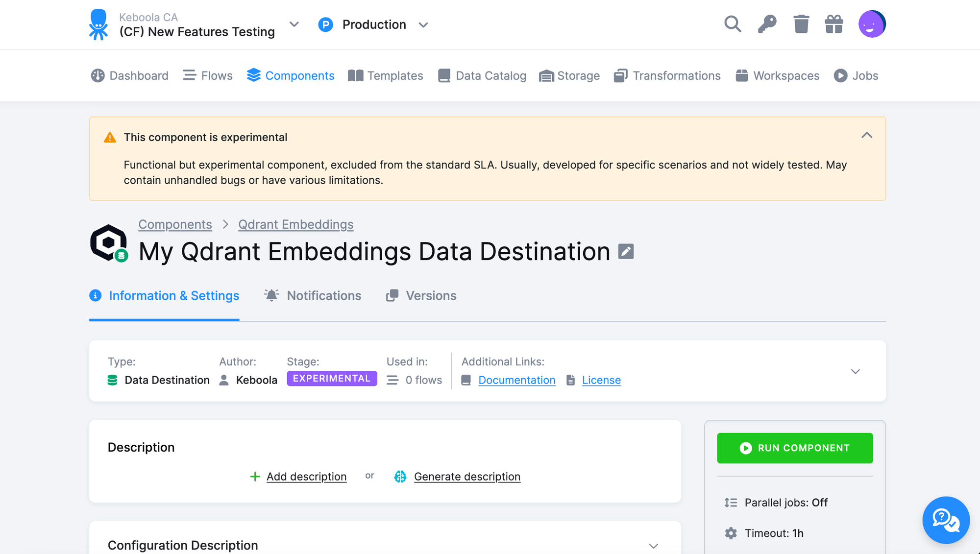The image size is (980, 554).
Task: Click Add description link
Action: click(x=306, y=477)
